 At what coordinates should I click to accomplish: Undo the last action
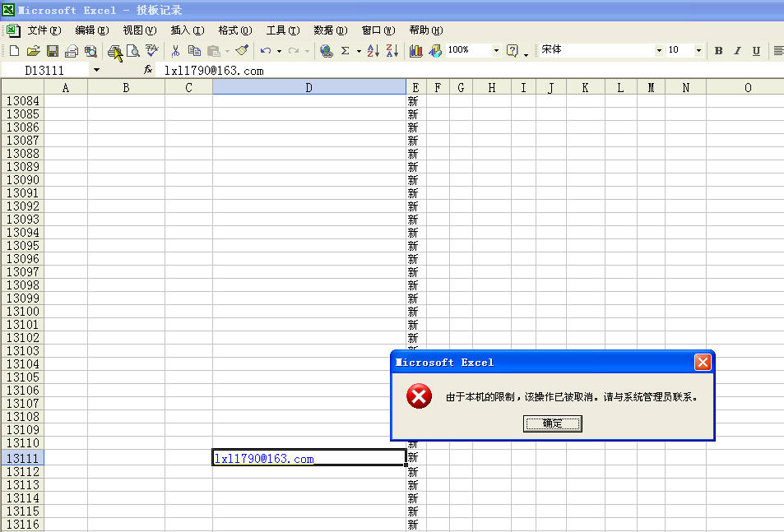[x=266, y=50]
